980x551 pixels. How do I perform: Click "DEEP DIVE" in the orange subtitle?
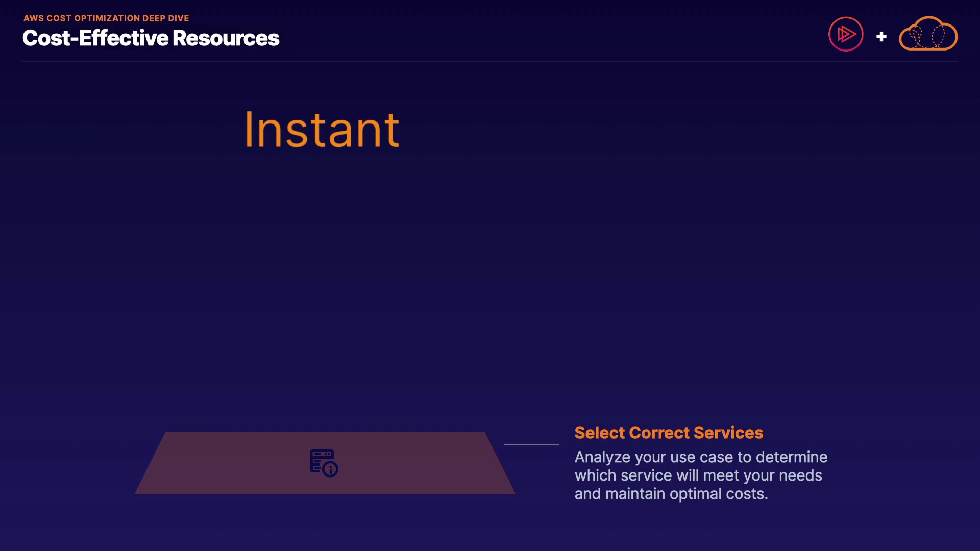coord(166,18)
